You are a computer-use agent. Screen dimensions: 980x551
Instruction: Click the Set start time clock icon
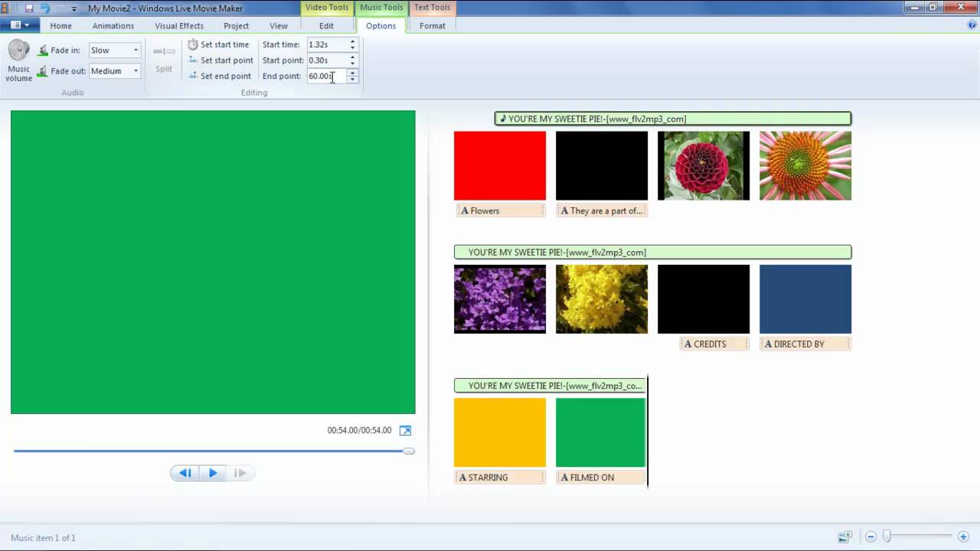[x=193, y=44]
